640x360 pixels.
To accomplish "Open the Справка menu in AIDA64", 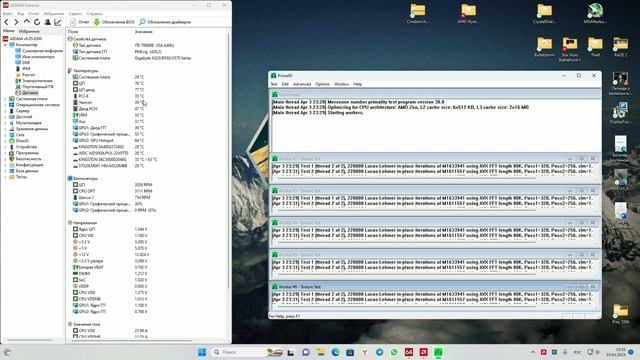I will click(94, 13).
